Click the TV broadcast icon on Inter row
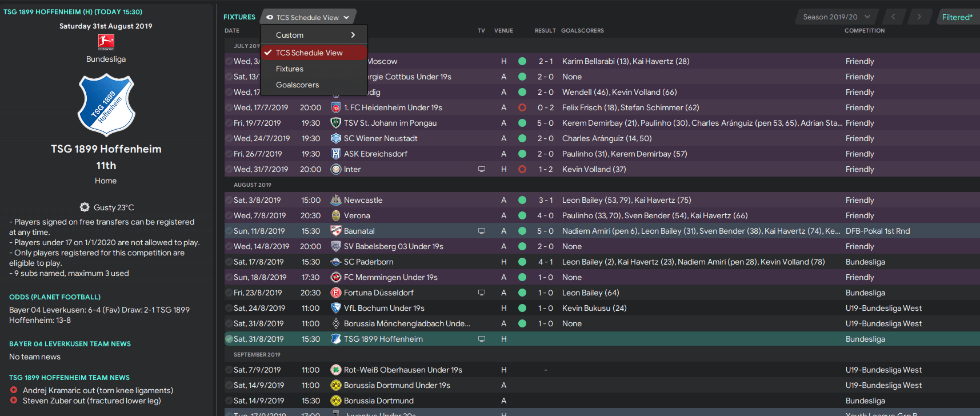The image size is (980, 416). click(482, 169)
